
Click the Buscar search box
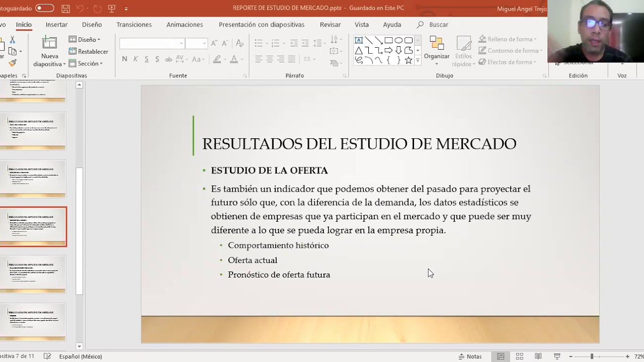(x=433, y=25)
